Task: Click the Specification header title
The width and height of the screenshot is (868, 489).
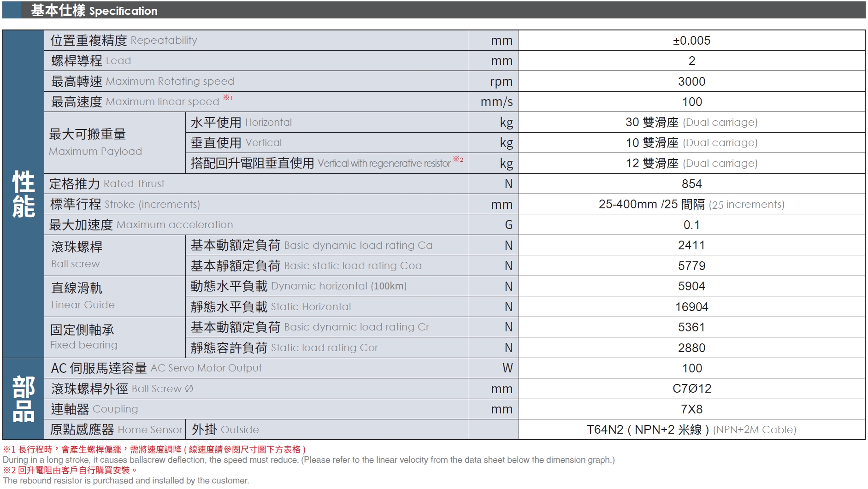Action: pyautogui.click(x=94, y=11)
